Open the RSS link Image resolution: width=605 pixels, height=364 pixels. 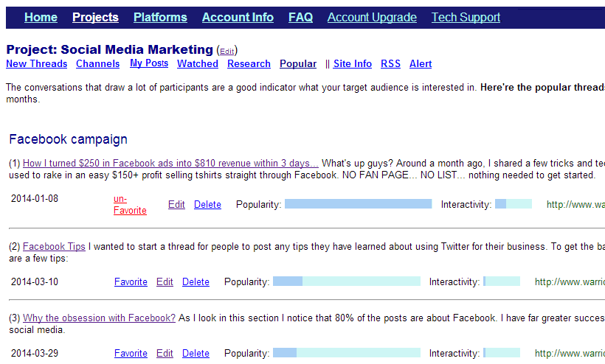[390, 63]
